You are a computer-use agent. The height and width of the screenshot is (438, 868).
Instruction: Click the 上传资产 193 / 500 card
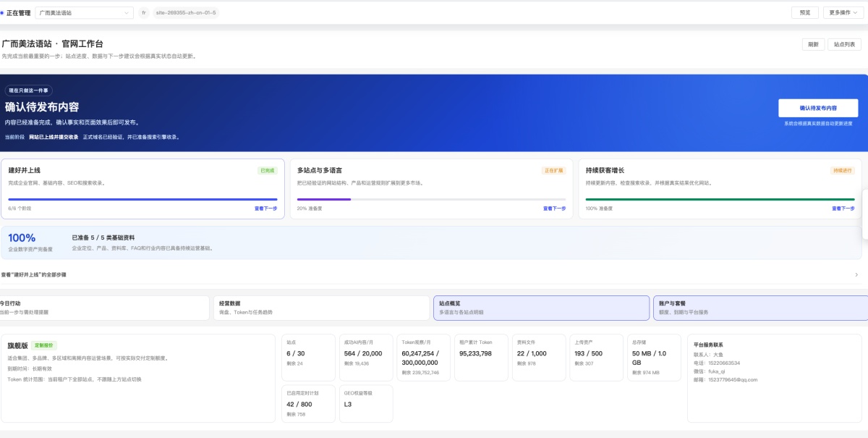pyautogui.click(x=596, y=358)
